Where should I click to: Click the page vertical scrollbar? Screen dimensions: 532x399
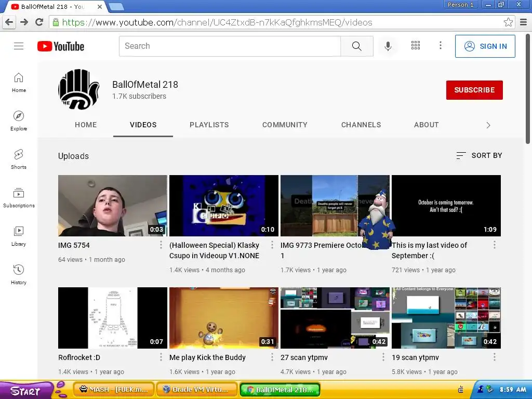[528, 89]
